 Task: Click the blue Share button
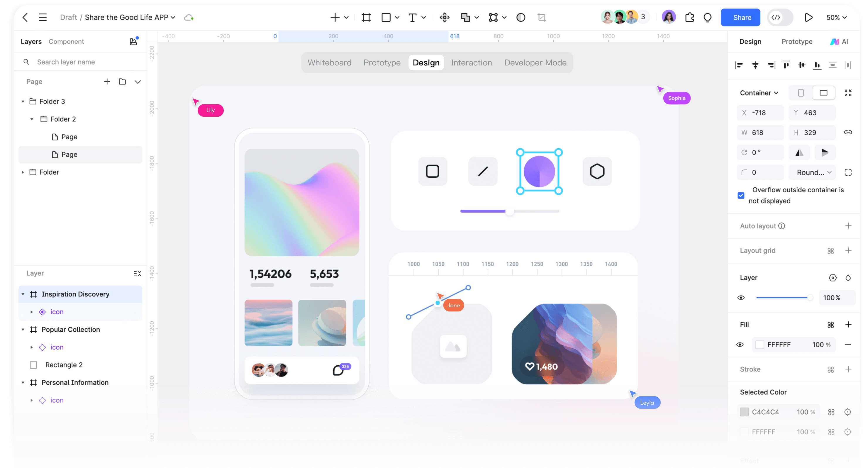pos(740,18)
